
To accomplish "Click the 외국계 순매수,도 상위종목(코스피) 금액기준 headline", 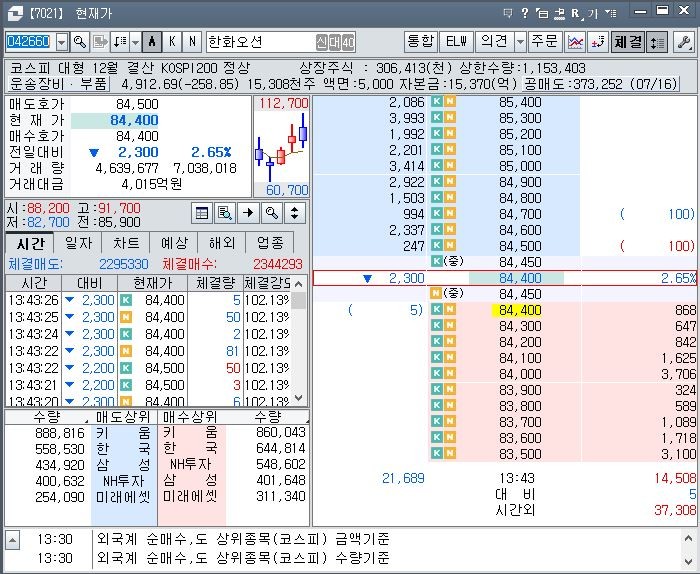I will point(243,539).
